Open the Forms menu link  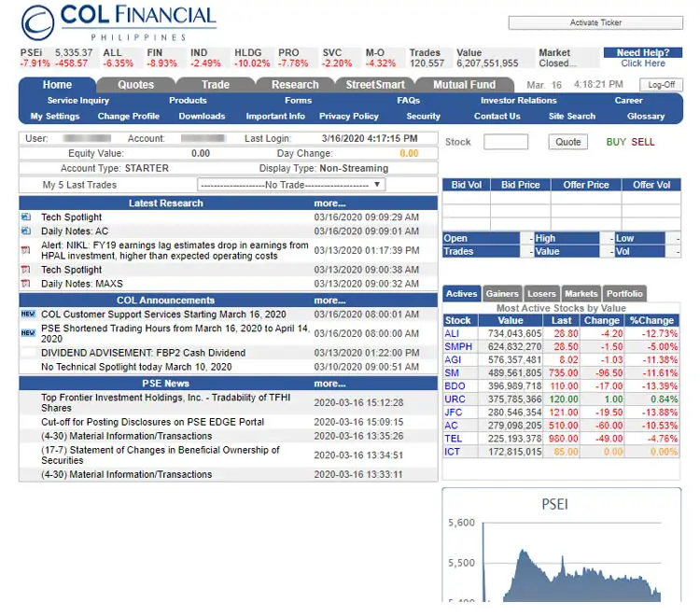tap(299, 101)
